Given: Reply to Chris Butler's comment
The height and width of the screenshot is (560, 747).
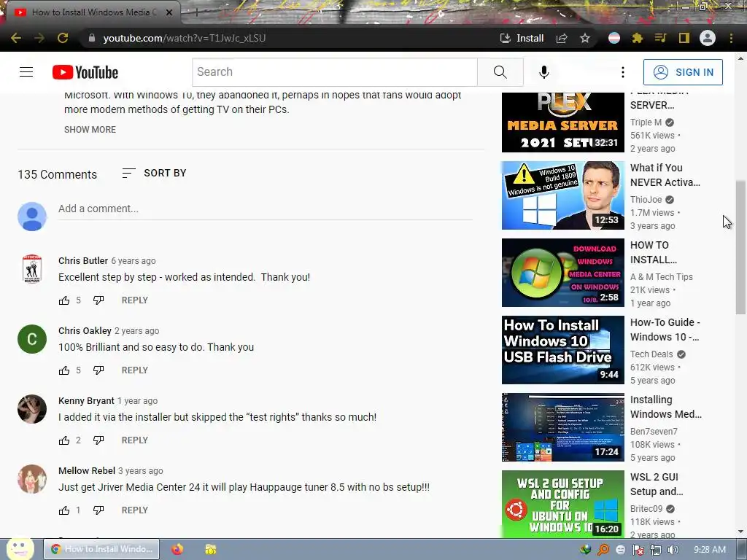Looking at the screenshot, I should pyautogui.click(x=135, y=300).
